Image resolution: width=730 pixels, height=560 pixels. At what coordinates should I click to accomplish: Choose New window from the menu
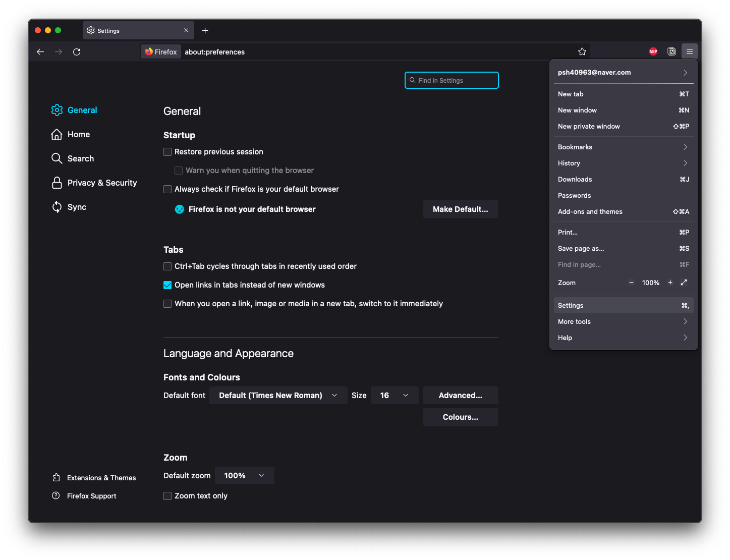[624, 110]
